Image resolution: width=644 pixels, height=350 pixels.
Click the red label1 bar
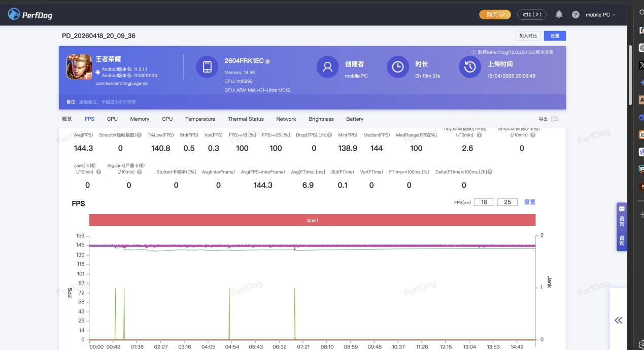point(312,220)
